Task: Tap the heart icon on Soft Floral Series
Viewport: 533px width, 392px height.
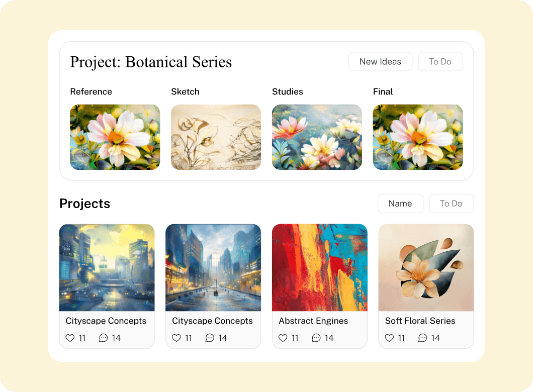Action: click(x=389, y=338)
